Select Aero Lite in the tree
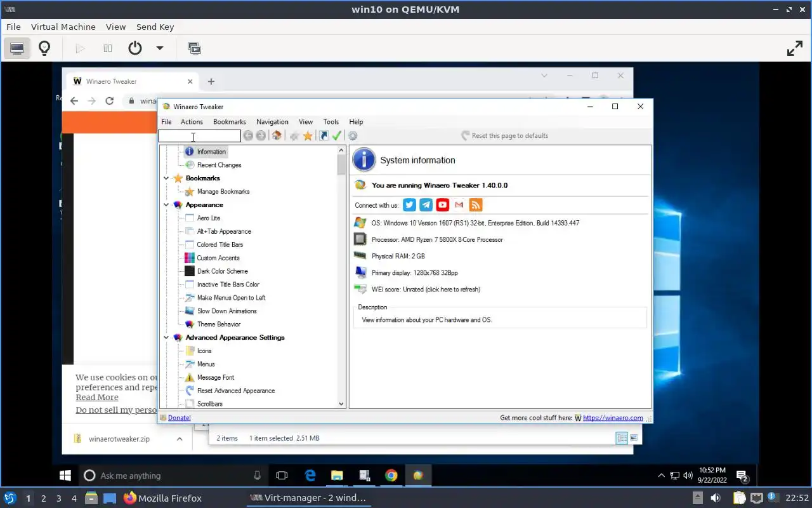This screenshot has height=508, width=812. tap(209, 218)
